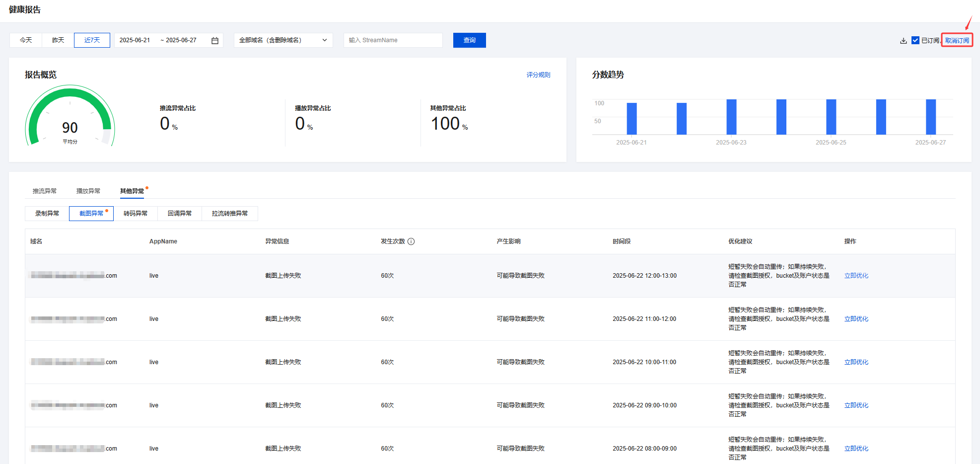Open the 其他异常 tab
This screenshot has width=980, height=464.
click(132, 191)
